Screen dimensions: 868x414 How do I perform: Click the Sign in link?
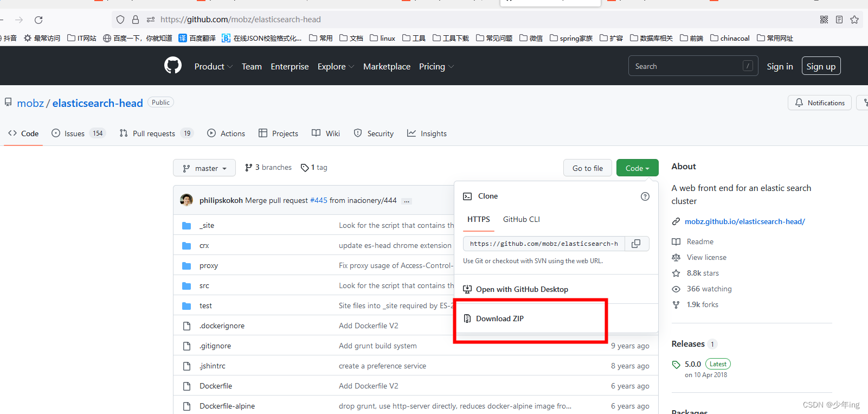pyautogui.click(x=780, y=66)
